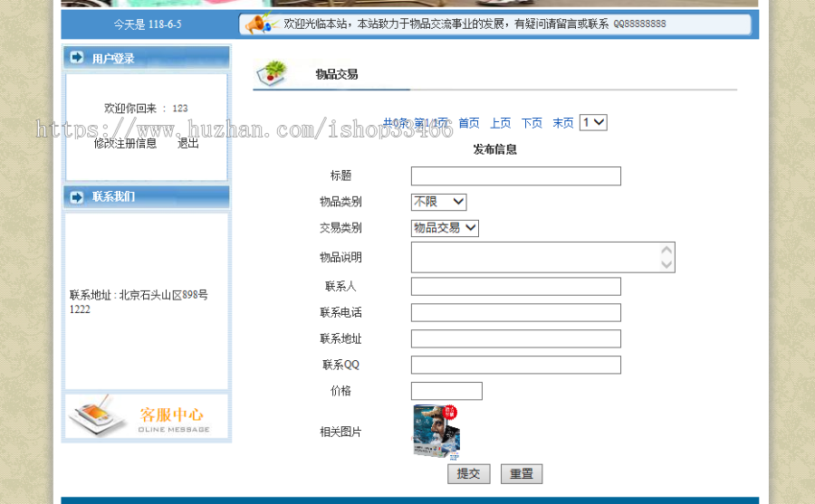Click the 联系我们 panel header text

(113, 196)
